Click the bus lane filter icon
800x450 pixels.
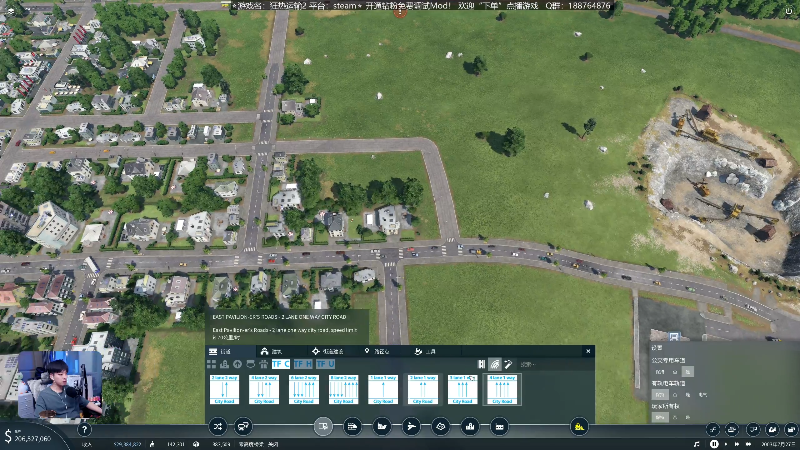(251, 364)
